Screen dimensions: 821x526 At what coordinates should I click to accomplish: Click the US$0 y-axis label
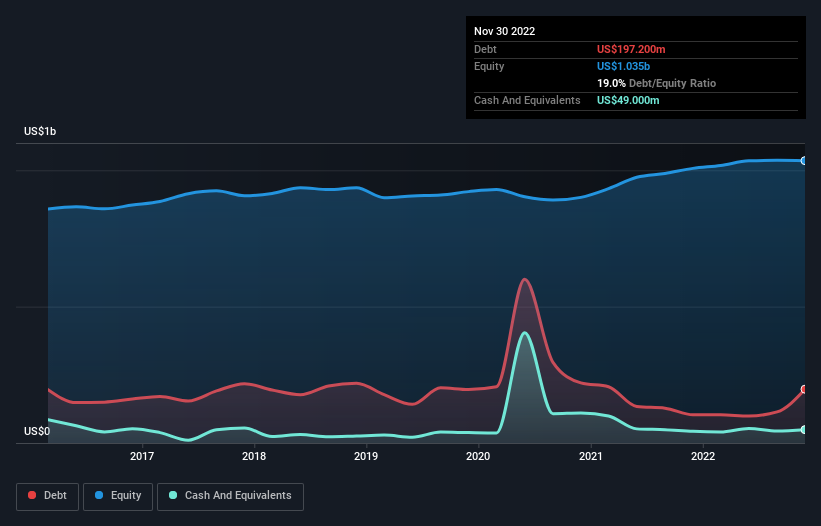click(37, 431)
